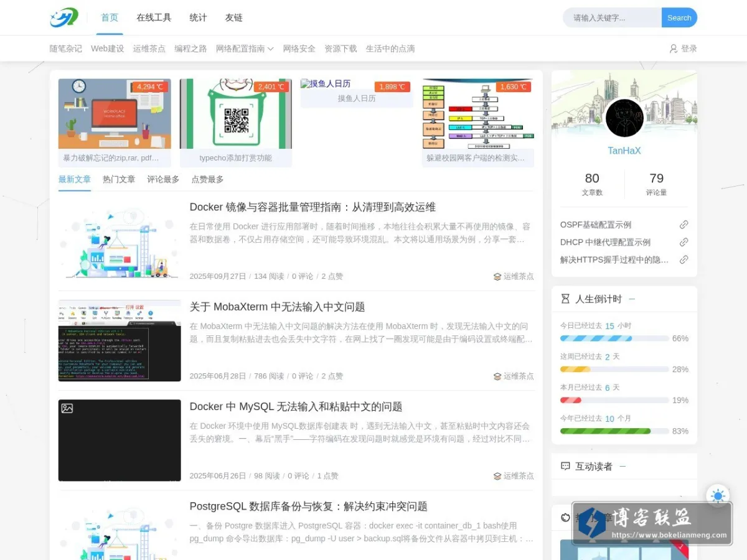Open the 暴力破解忘记的zip featured card
This screenshot has width=747, height=560.
pyautogui.click(x=115, y=123)
